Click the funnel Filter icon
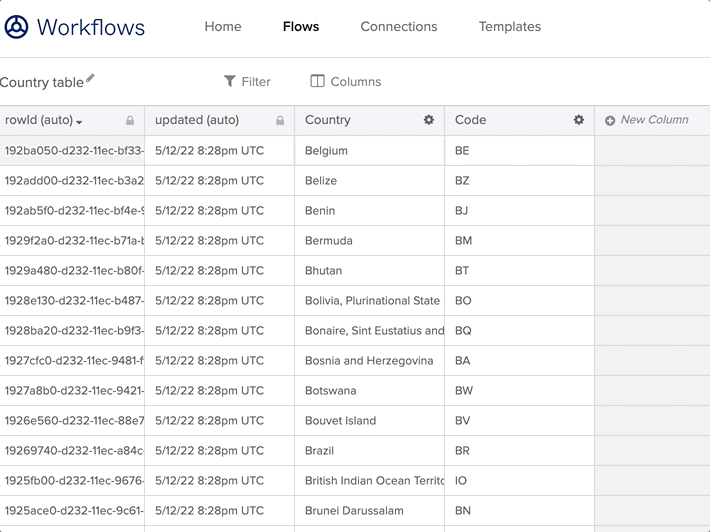The height and width of the screenshot is (532, 710). tap(230, 81)
